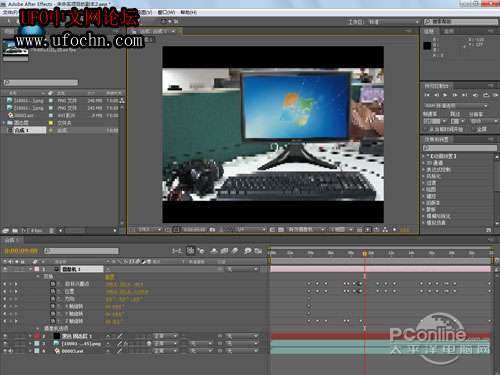Toggle the loop icon in preview panel
This screenshot has height=375, width=500.
486,95
